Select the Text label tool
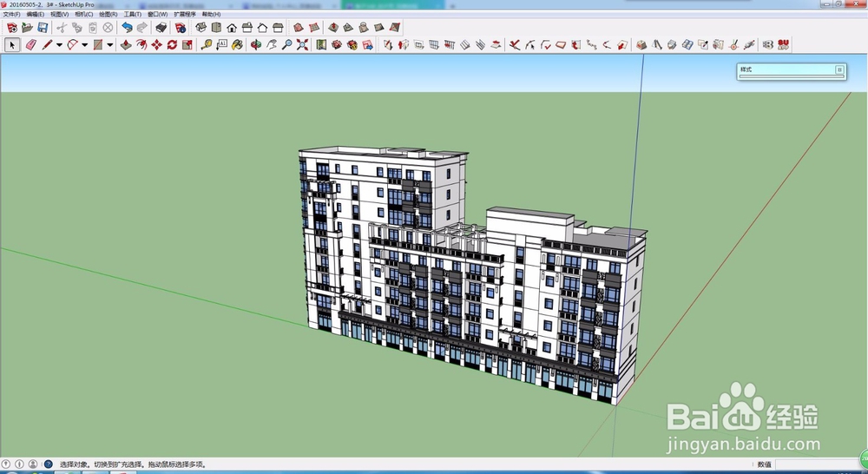 222,45
